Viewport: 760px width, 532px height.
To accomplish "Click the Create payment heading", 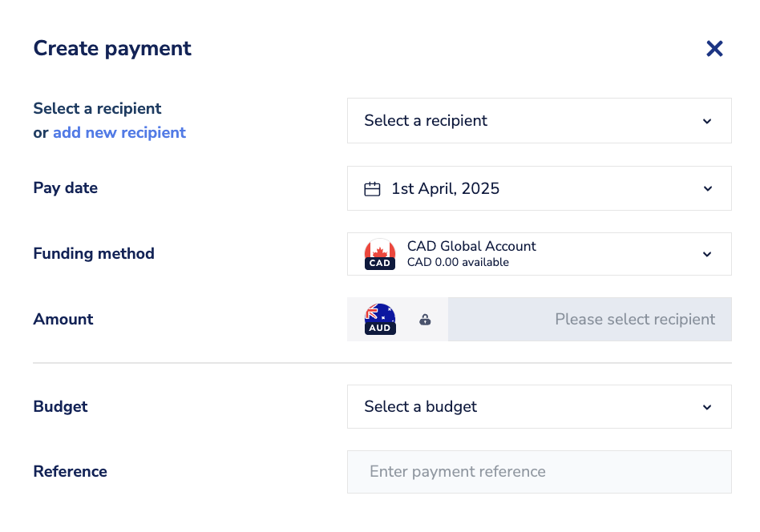I will (112, 48).
